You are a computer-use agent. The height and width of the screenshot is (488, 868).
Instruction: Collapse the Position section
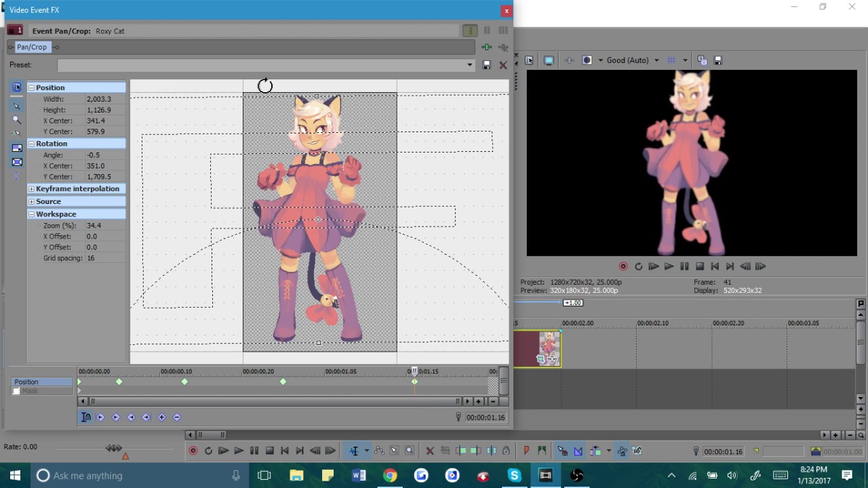click(x=31, y=87)
